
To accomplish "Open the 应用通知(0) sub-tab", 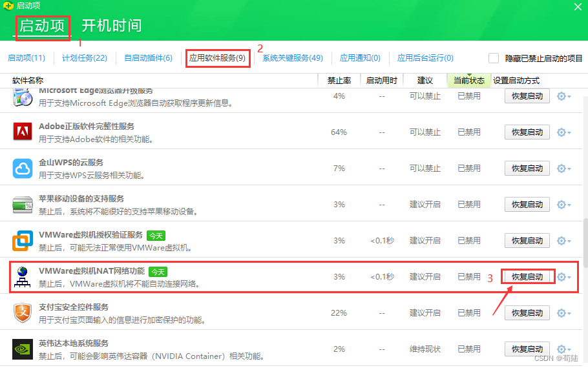I will coord(360,58).
